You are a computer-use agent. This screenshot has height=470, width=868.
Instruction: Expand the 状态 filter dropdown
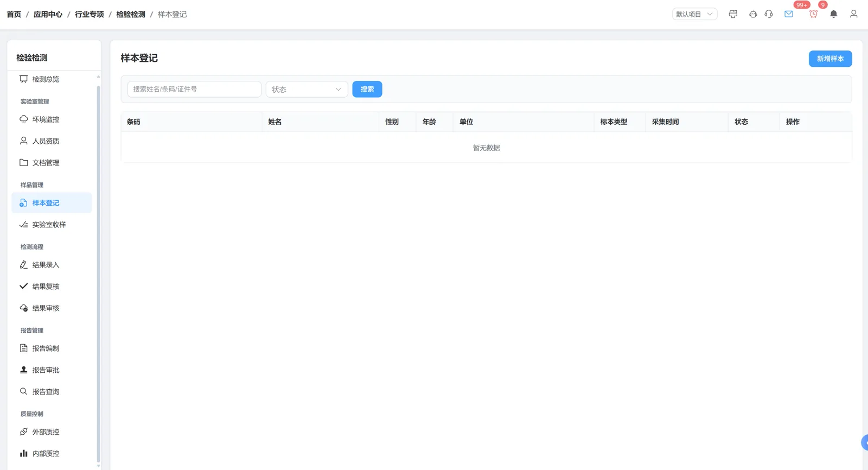(x=307, y=90)
